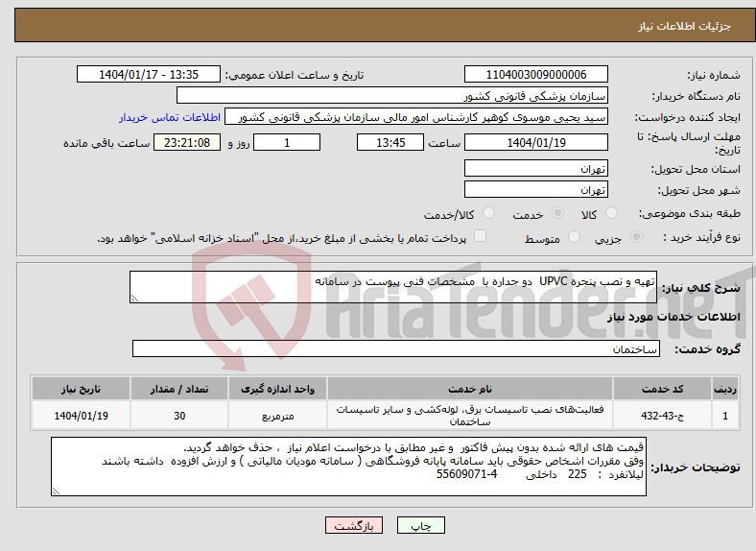Click the توضیحات خریدار label

pos(696,467)
